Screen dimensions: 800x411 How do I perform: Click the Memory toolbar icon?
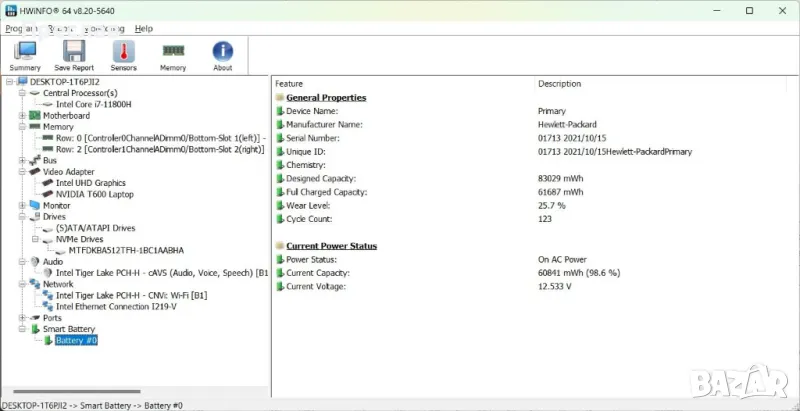point(173,55)
